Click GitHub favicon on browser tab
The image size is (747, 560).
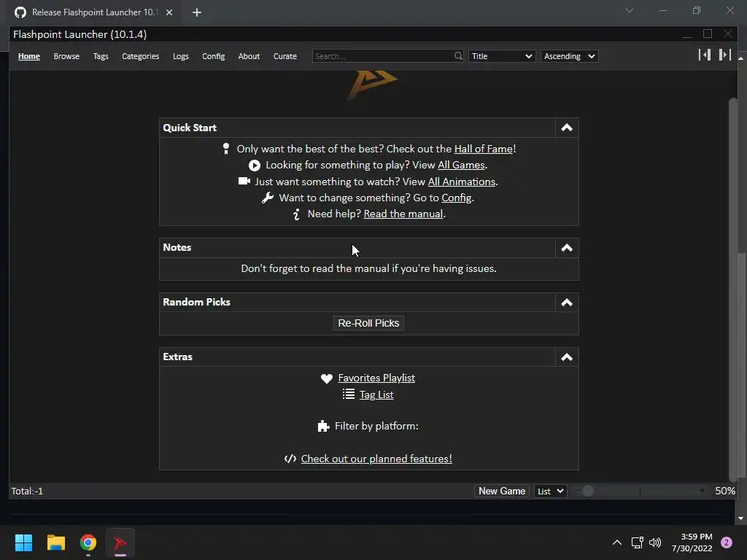pos(20,12)
